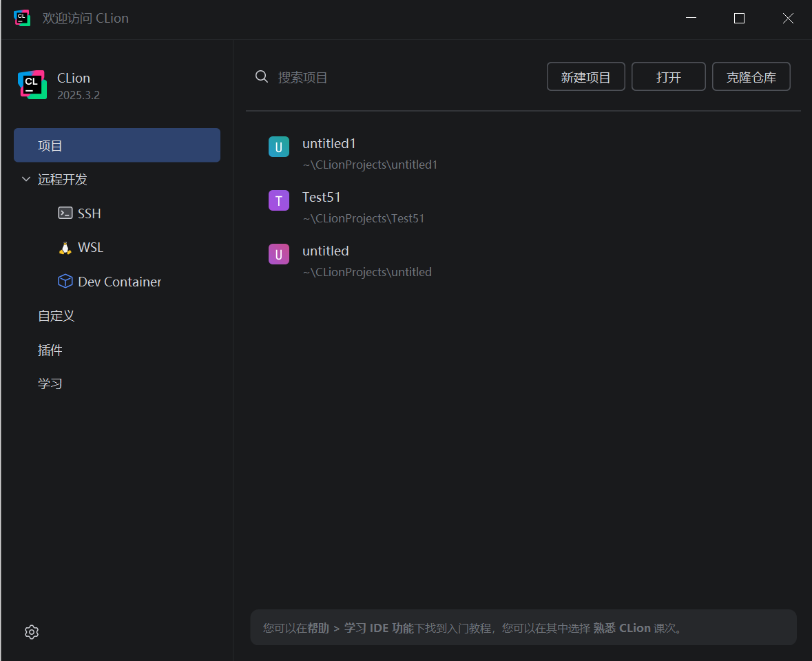Open the 学习 section
Viewport: 812px width, 661px height.
(x=50, y=383)
